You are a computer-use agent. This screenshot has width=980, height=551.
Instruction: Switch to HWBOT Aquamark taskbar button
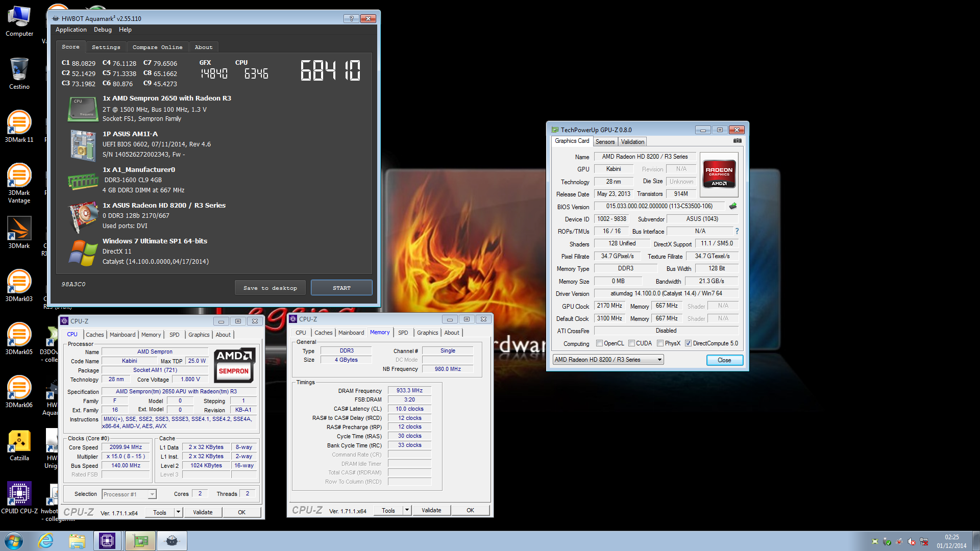point(172,541)
